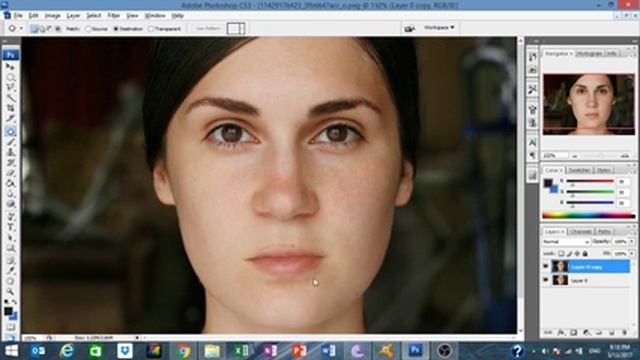Open Excel from the taskbar
This screenshot has width=640, height=360.
[x=241, y=351]
